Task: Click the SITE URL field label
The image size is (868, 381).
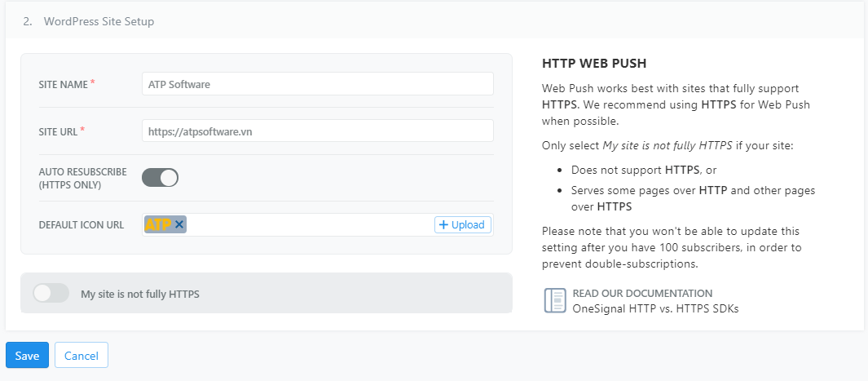Action: 59,131
